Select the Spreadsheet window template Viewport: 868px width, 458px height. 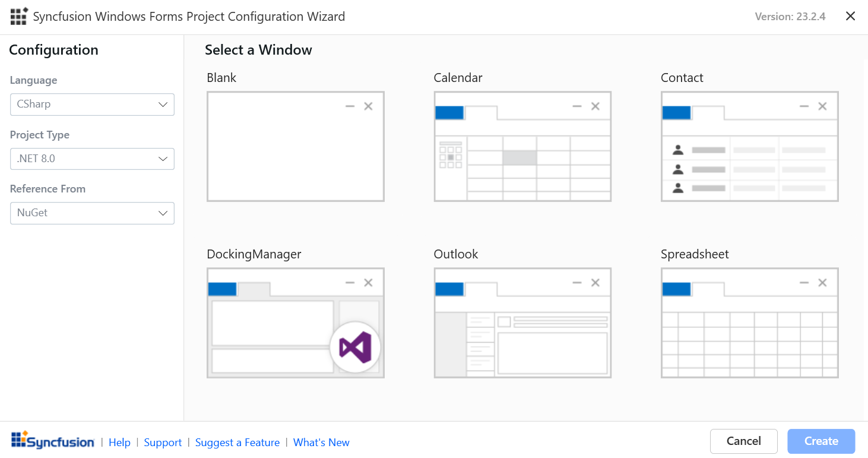pos(749,323)
